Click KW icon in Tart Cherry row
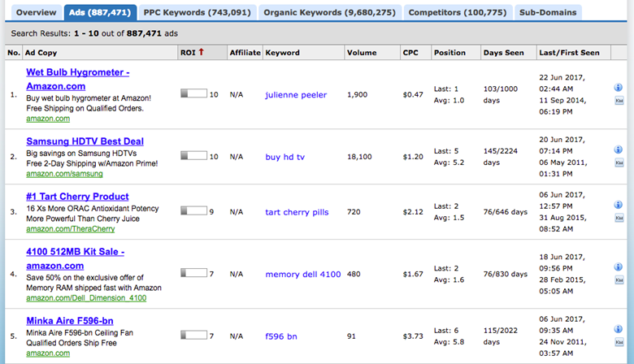The image size is (634, 364). point(619,218)
